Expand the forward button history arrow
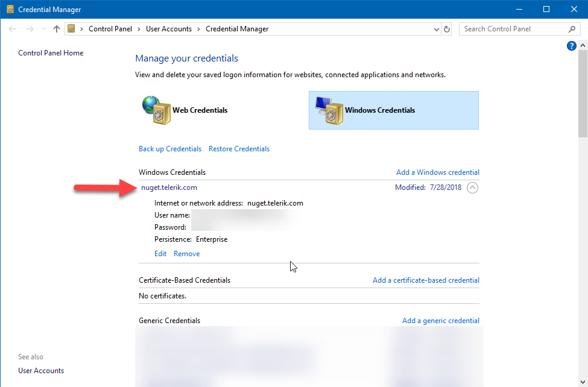The image size is (588, 387). point(43,28)
